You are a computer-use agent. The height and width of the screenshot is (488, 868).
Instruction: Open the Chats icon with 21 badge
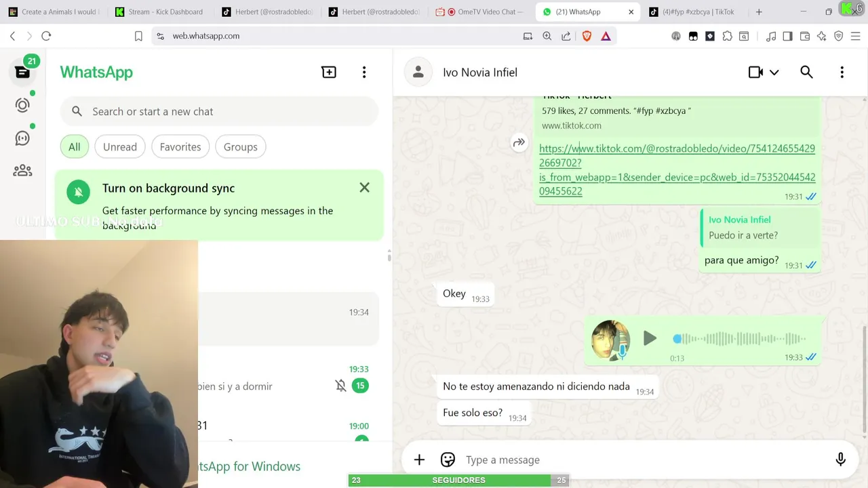[x=22, y=72]
